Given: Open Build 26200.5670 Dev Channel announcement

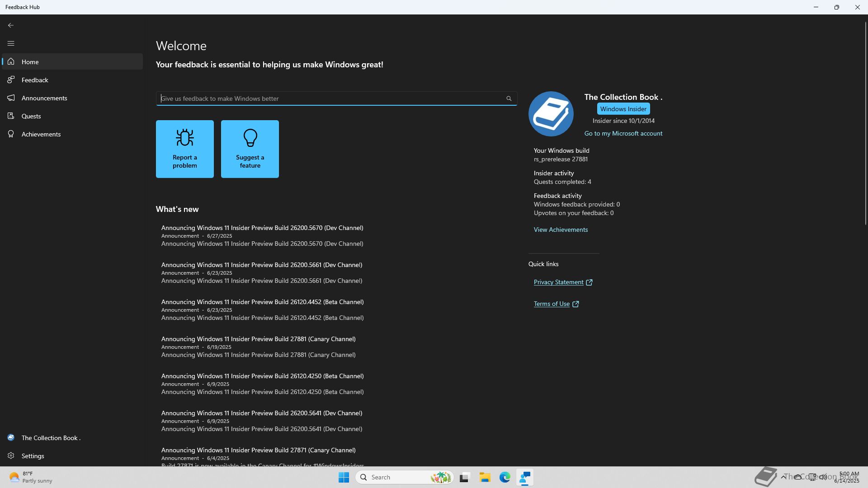Looking at the screenshot, I should pos(262,228).
